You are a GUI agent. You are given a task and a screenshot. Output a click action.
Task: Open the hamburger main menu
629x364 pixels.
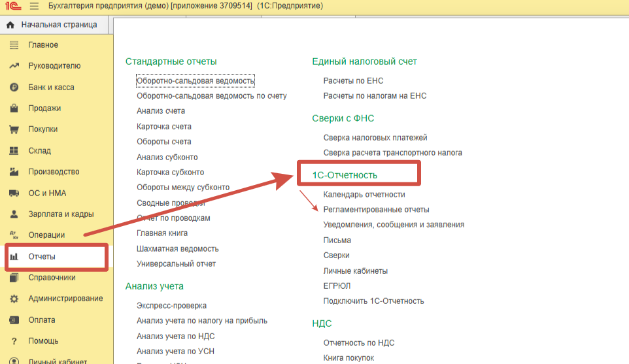(x=34, y=6)
